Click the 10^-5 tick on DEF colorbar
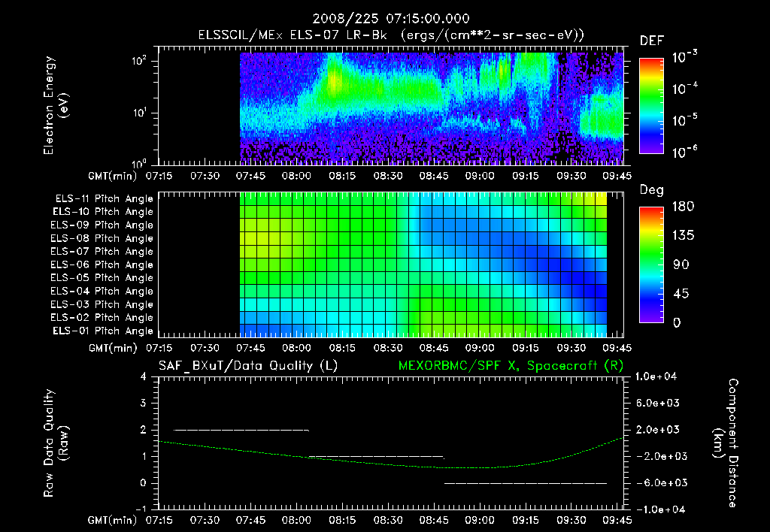Image resolution: width=770 pixels, height=532 pixels. tap(685, 119)
